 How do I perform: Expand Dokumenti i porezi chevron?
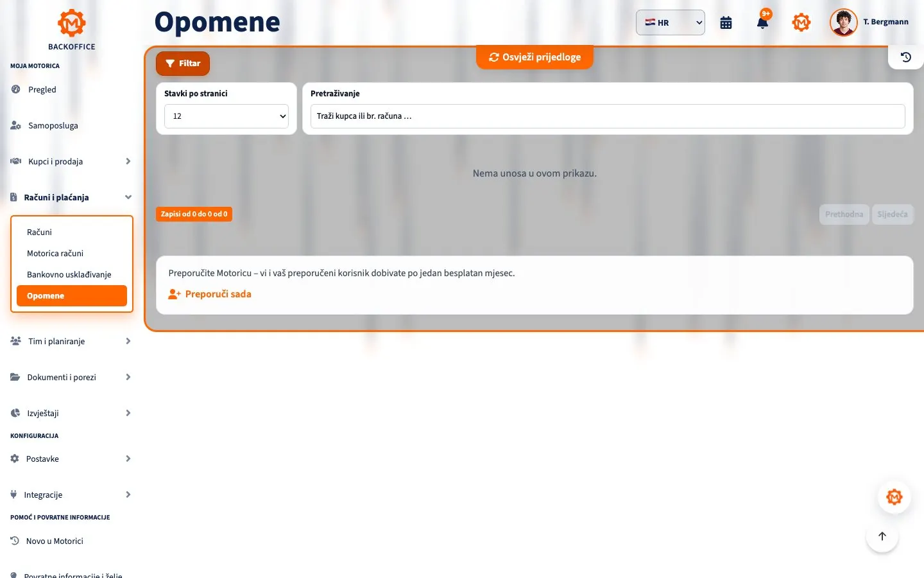(x=128, y=377)
